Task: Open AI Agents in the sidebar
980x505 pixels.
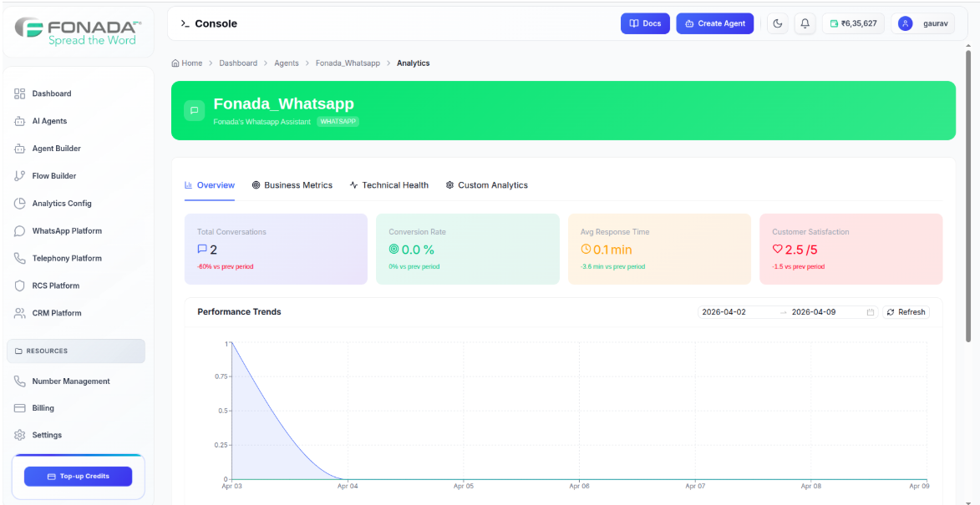Action: coord(49,121)
